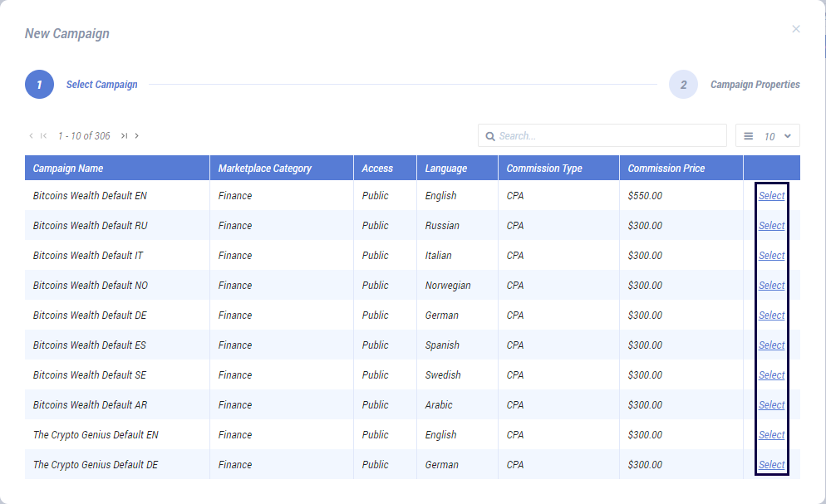Sort by Commission Price column

[x=666, y=169]
